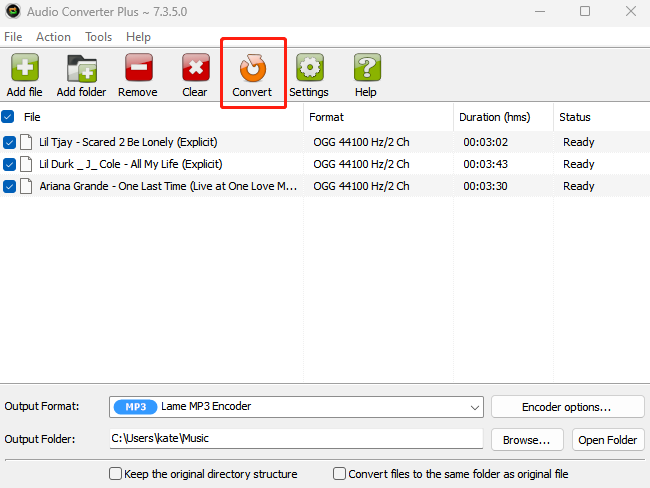650x488 pixels.
Task: Click Ready status of Lil Tjay row
Action: (x=579, y=142)
